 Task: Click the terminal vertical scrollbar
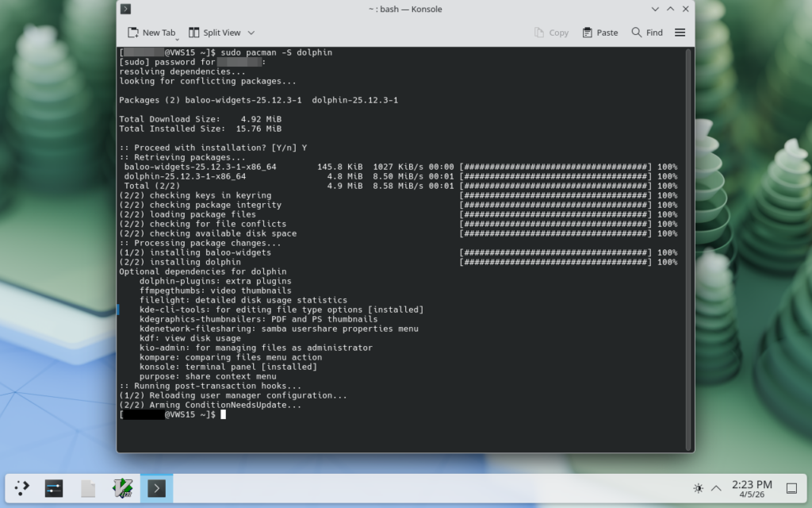(688, 238)
